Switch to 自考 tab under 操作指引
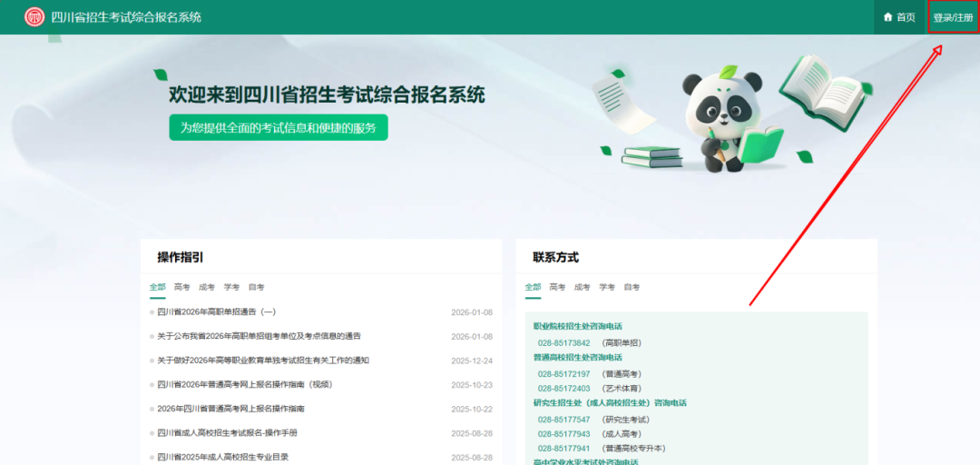Screen dimensions: 980x465 (x=256, y=287)
